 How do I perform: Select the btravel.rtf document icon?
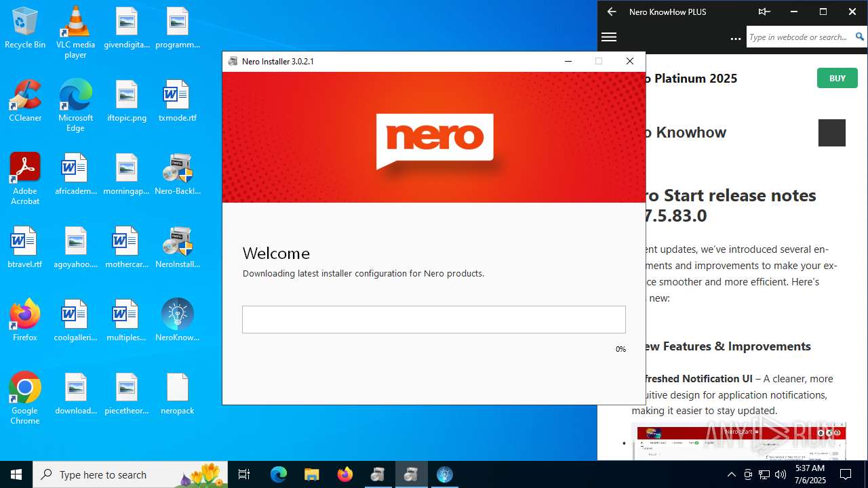pos(25,247)
